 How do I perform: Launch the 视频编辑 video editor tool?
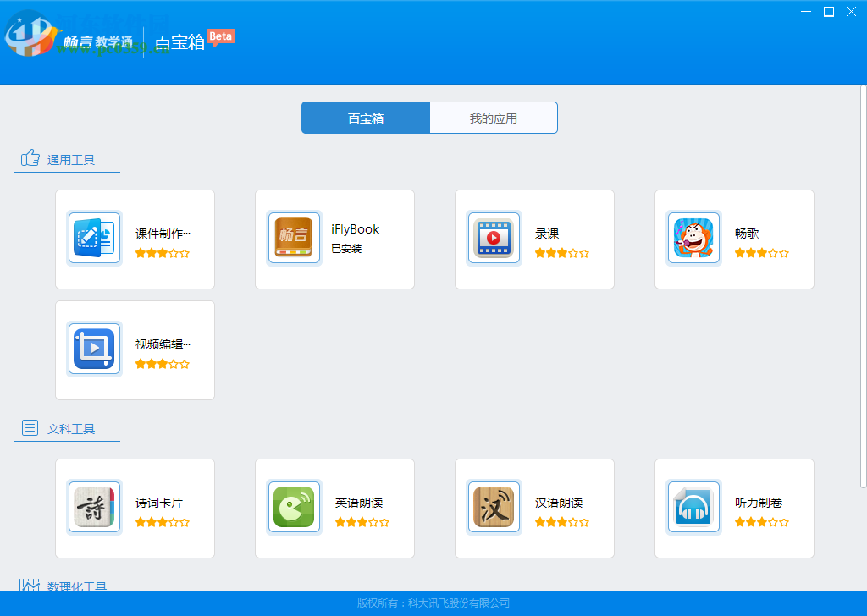click(94, 349)
